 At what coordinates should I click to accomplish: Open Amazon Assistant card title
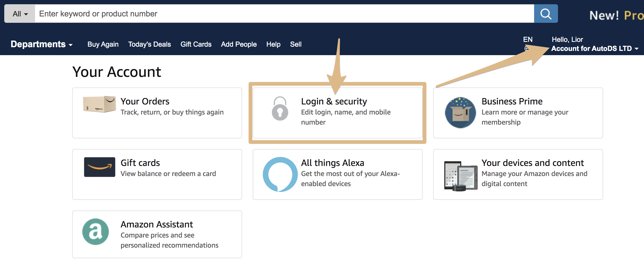pos(157,224)
